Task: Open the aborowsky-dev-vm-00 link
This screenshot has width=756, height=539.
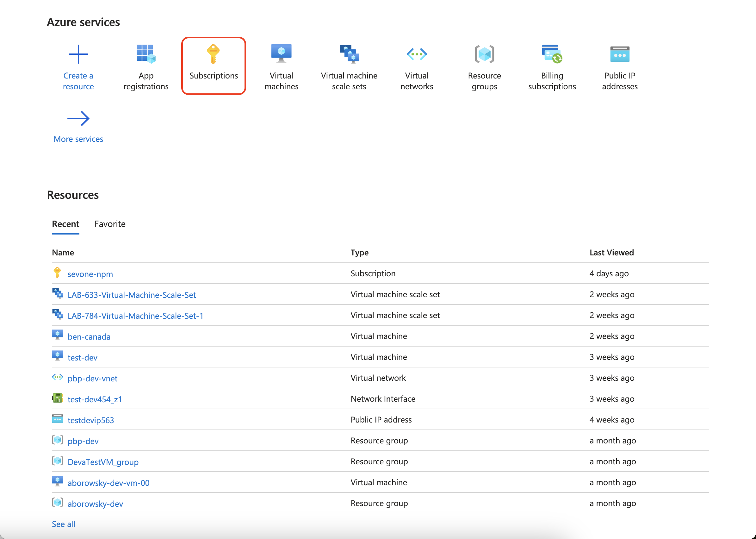Action: tap(108, 483)
